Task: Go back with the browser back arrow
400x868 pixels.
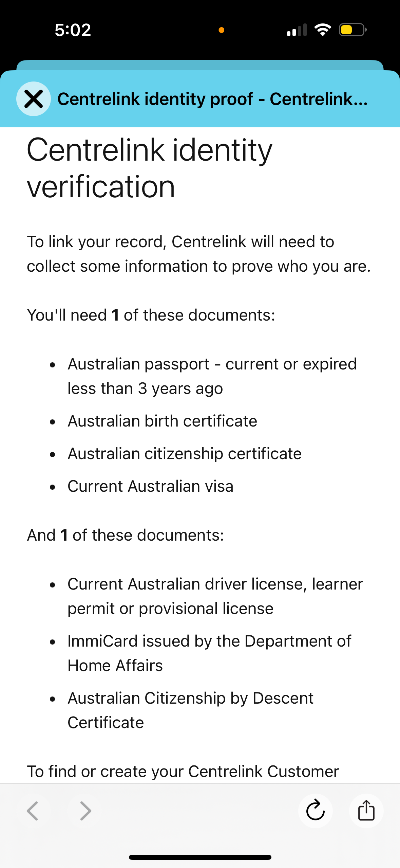Action: 33,811
